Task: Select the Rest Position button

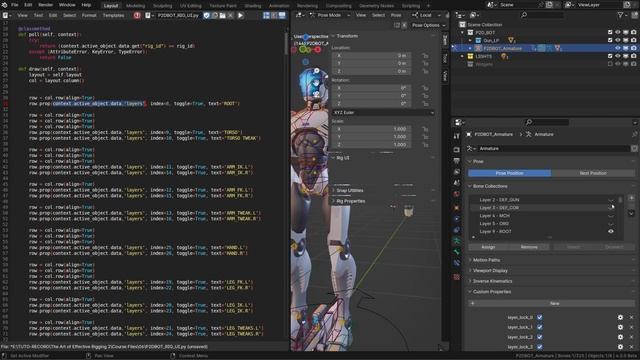Action: [x=593, y=173]
